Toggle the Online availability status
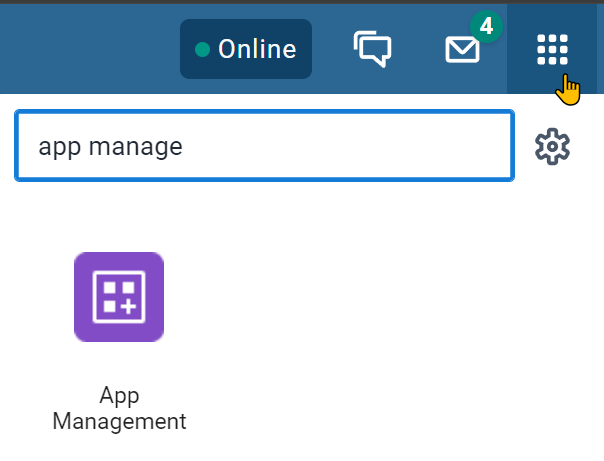 pyautogui.click(x=246, y=49)
